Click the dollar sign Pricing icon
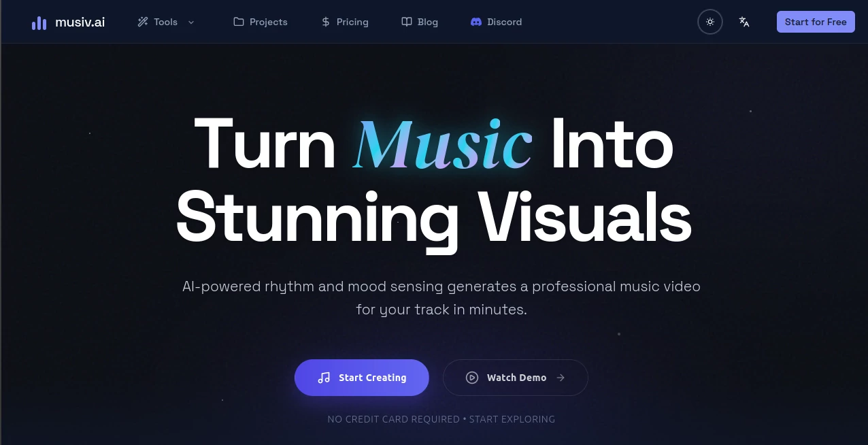 (x=326, y=22)
